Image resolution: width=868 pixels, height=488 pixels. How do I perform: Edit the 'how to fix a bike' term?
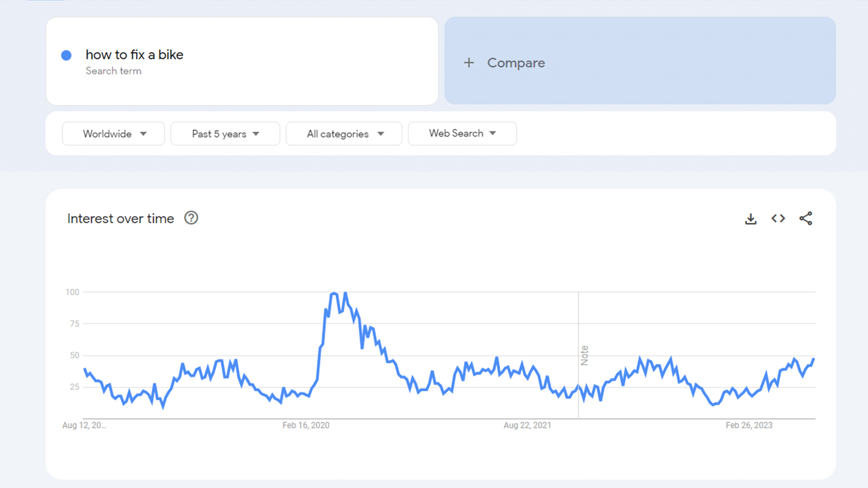coord(134,55)
